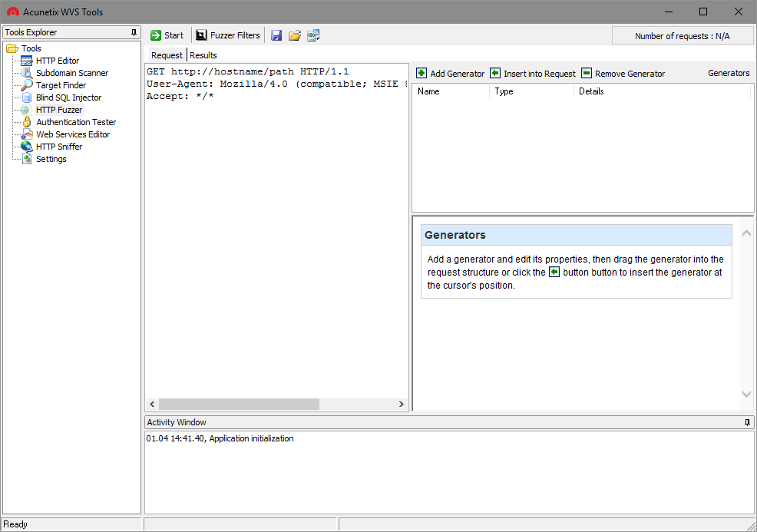The image size is (757, 532).
Task: Open Fuzzer Filters
Action: point(228,35)
